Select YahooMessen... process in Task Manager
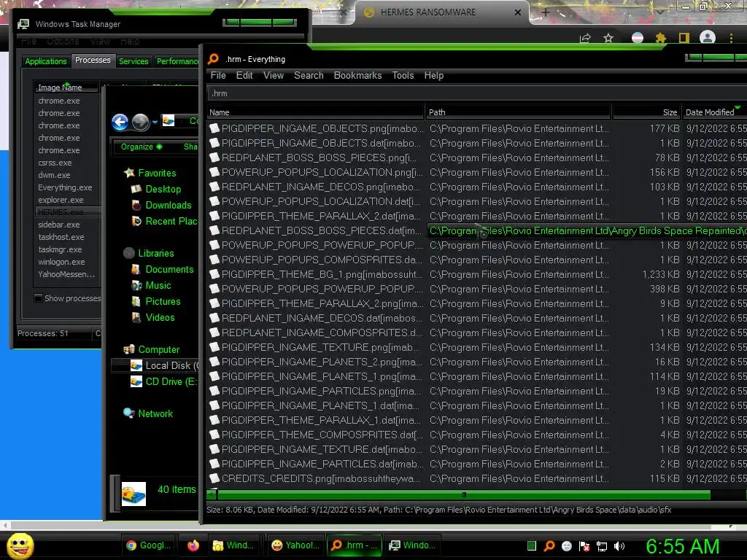Image resolution: width=747 pixels, height=560 pixels. click(x=68, y=274)
